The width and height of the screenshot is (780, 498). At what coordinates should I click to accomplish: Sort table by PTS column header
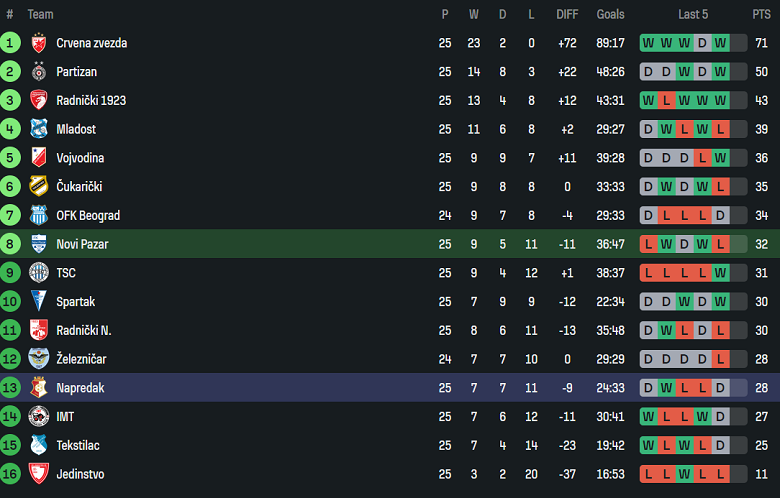click(761, 14)
